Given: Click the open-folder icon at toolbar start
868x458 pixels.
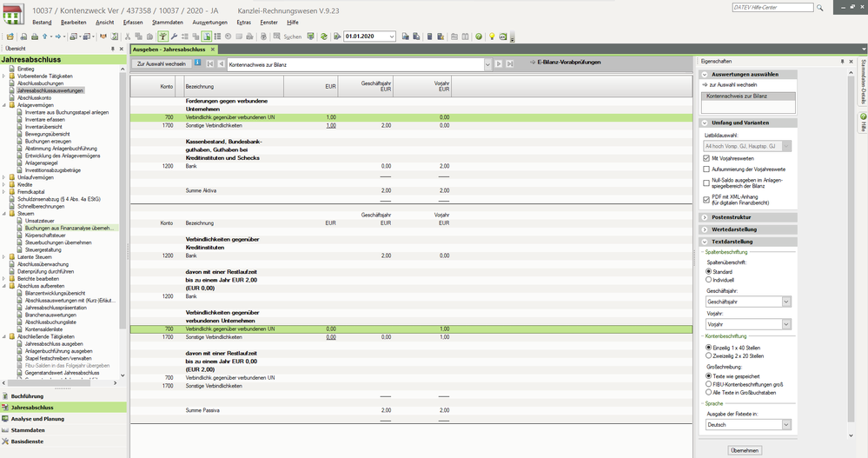Looking at the screenshot, I should coord(10,37).
